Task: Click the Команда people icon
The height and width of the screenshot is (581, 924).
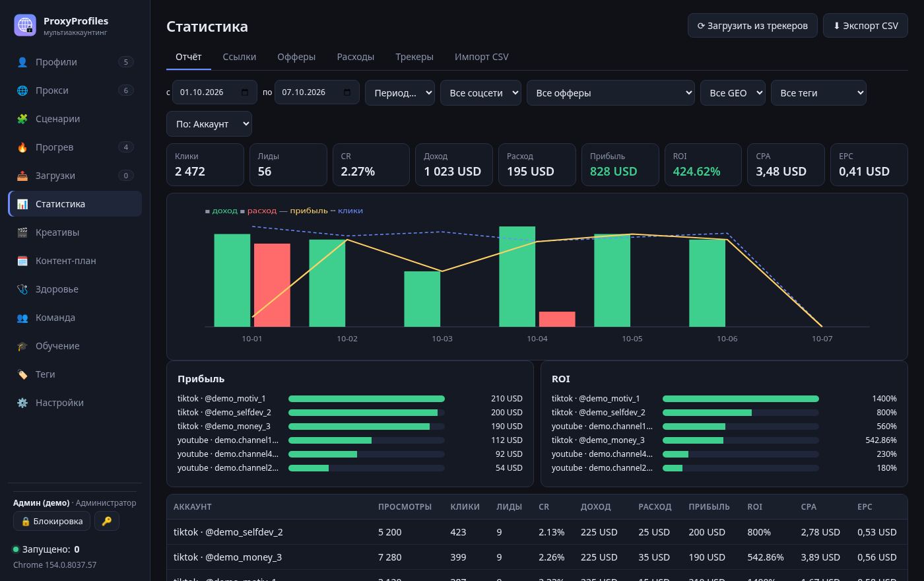Action: coord(22,318)
